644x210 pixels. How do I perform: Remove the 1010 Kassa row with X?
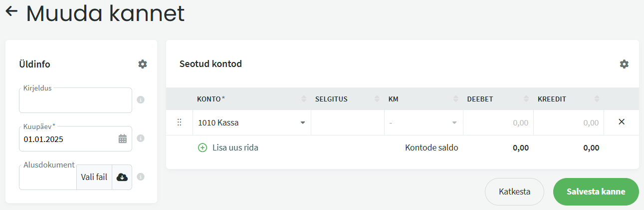(x=622, y=122)
